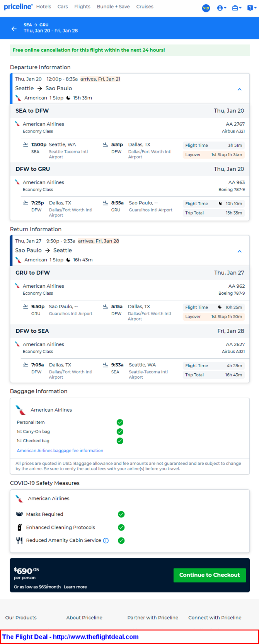Click Continue to Checkout button
Viewport: 259px width, 644px height.
coord(210,575)
